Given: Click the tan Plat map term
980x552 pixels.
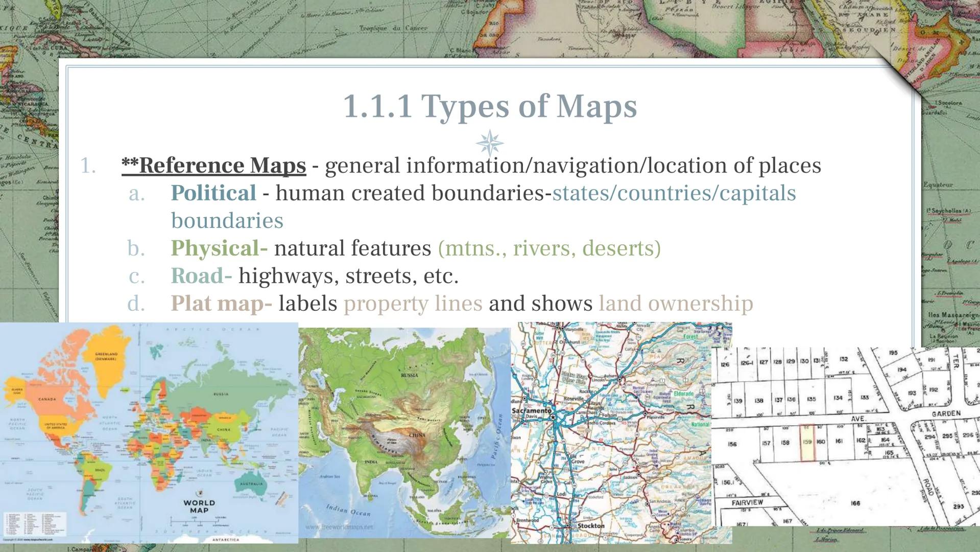Looking at the screenshot, I should pos(221,304).
